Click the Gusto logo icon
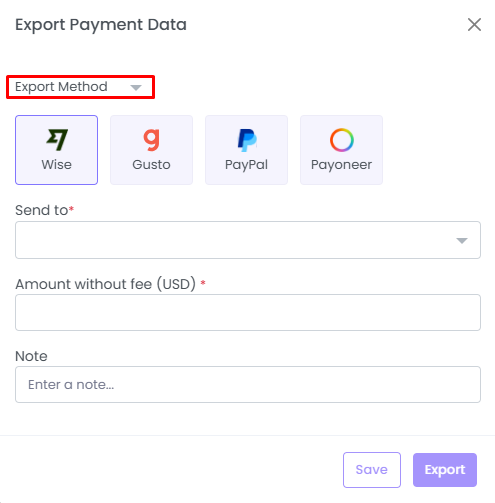 tap(151, 140)
